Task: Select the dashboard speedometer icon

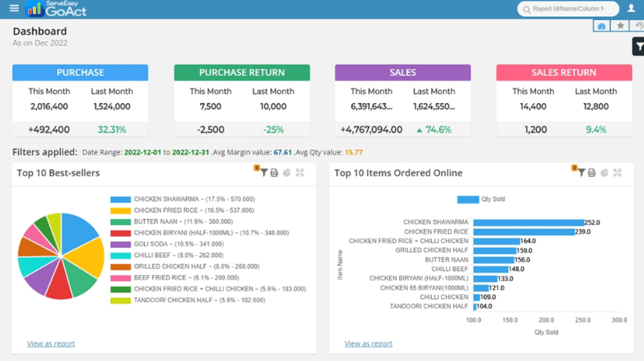Action: [601, 26]
